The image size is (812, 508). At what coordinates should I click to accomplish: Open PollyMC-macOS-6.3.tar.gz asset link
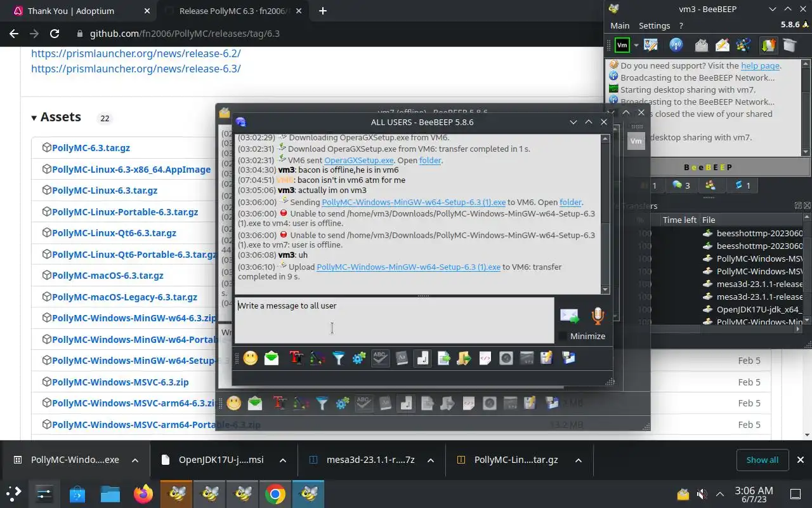(108, 275)
